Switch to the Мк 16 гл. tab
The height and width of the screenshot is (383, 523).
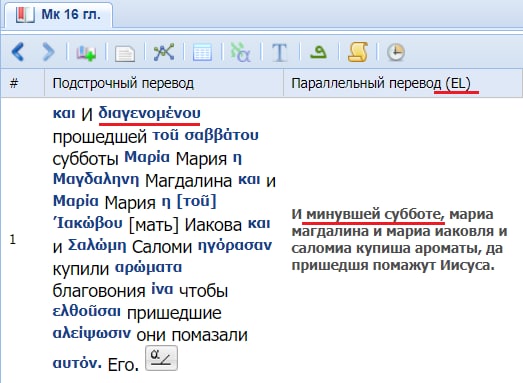pyautogui.click(x=59, y=15)
